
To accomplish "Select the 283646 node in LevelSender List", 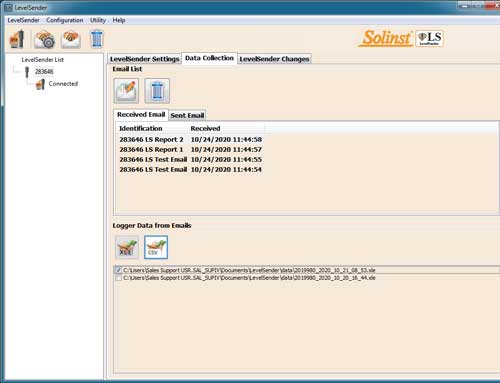I will (x=44, y=72).
